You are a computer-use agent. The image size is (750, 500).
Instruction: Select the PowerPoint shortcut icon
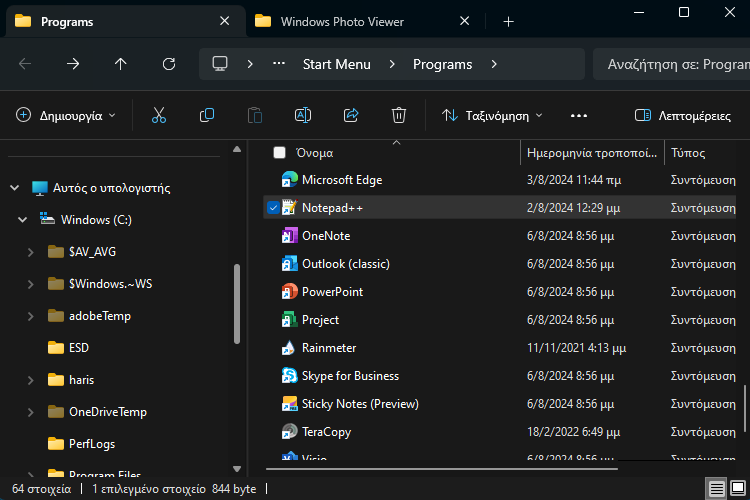pos(289,292)
